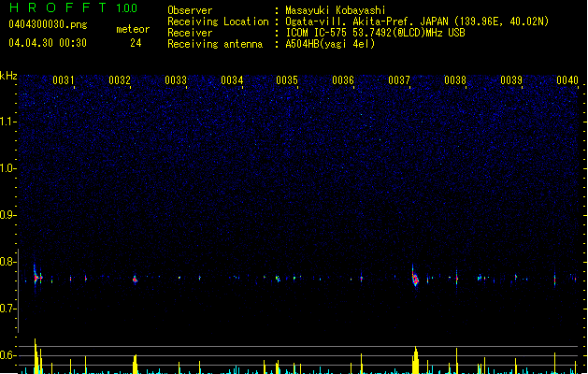Click time marker 0031
The image size is (588, 374).
pyautogui.click(x=64, y=79)
